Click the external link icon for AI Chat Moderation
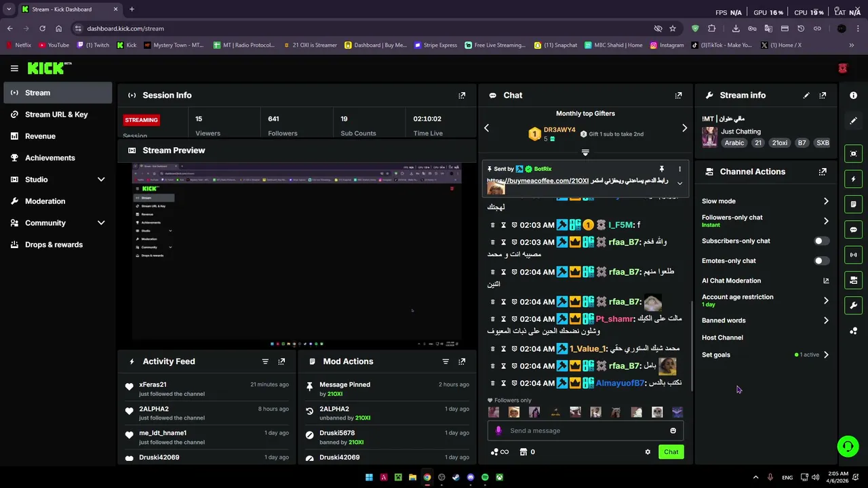Image resolution: width=868 pixels, height=488 pixels. 826,281
